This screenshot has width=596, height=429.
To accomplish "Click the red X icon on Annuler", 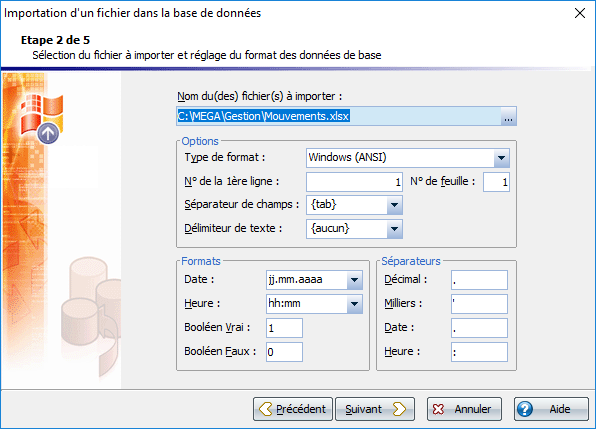I will click(438, 409).
